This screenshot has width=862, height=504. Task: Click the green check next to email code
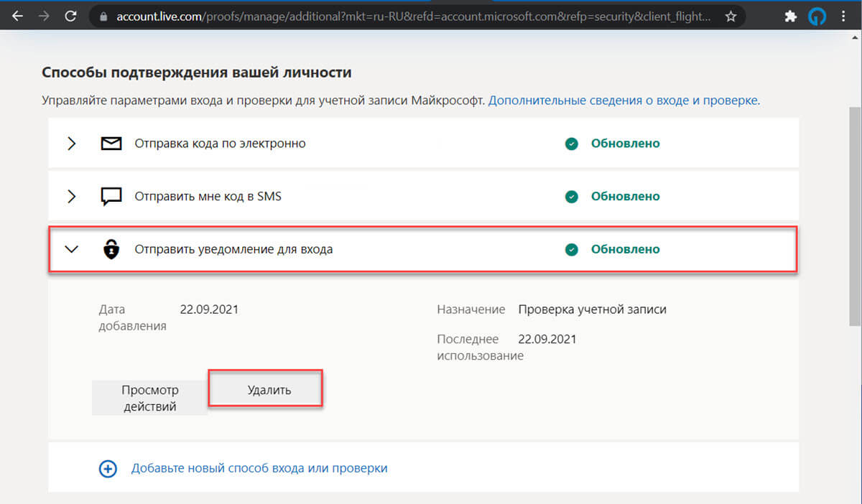coord(571,144)
